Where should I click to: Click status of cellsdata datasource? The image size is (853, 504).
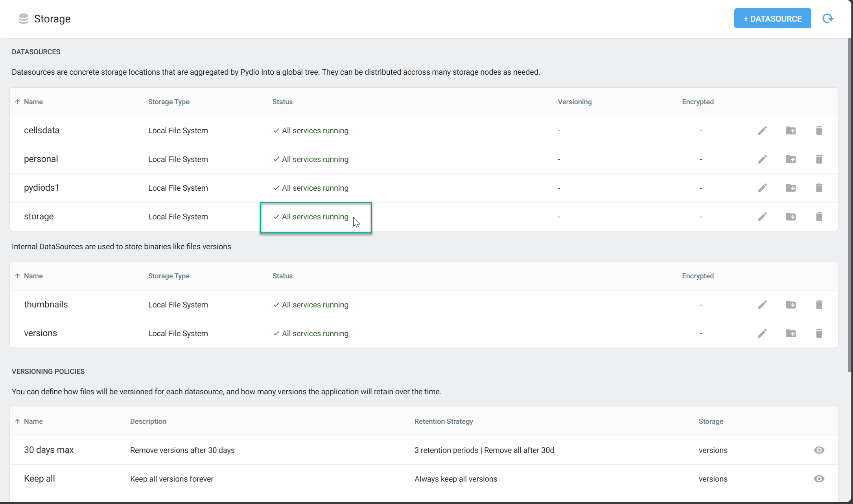coord(311,131)
